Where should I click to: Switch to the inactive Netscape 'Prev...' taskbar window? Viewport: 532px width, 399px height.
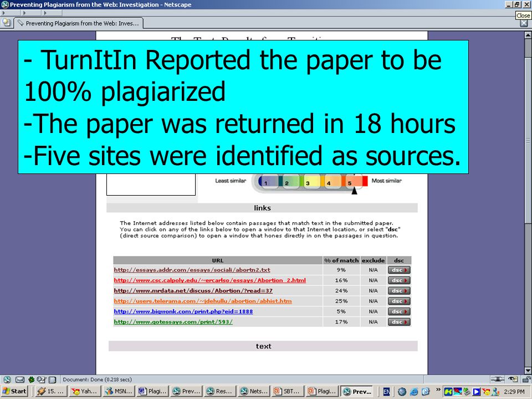click(186, 391)
